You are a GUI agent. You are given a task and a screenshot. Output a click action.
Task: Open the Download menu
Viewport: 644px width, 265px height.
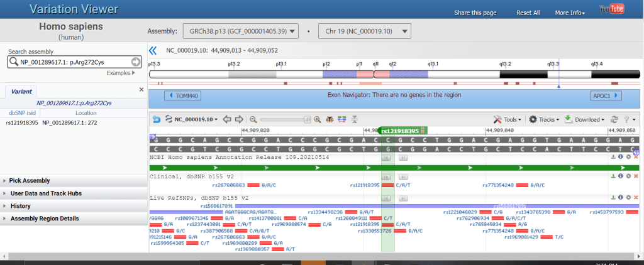coord(584,119)
